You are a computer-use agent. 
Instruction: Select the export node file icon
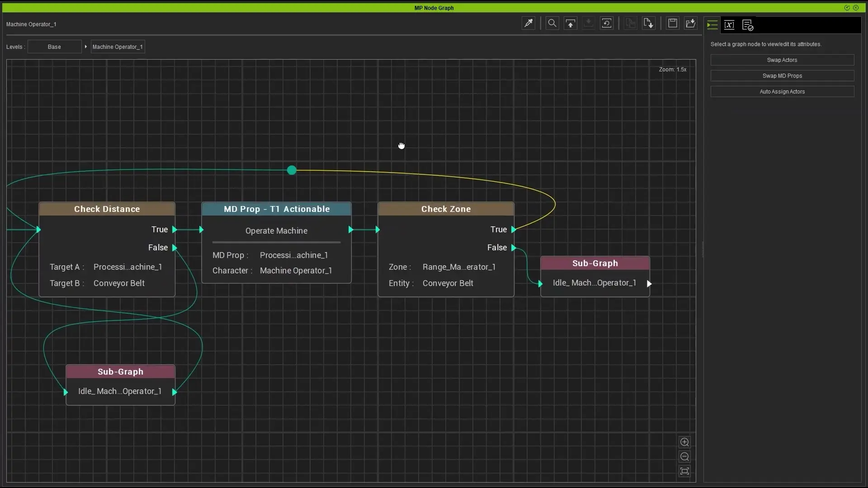pos(649,23)
